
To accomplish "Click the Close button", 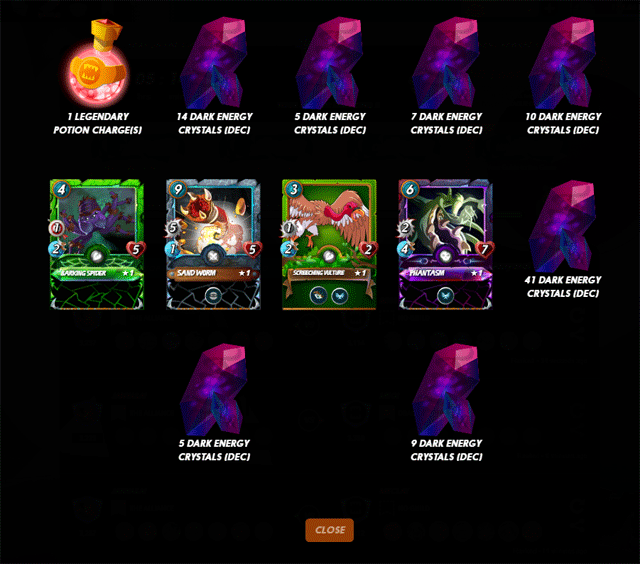I will 329,530.
